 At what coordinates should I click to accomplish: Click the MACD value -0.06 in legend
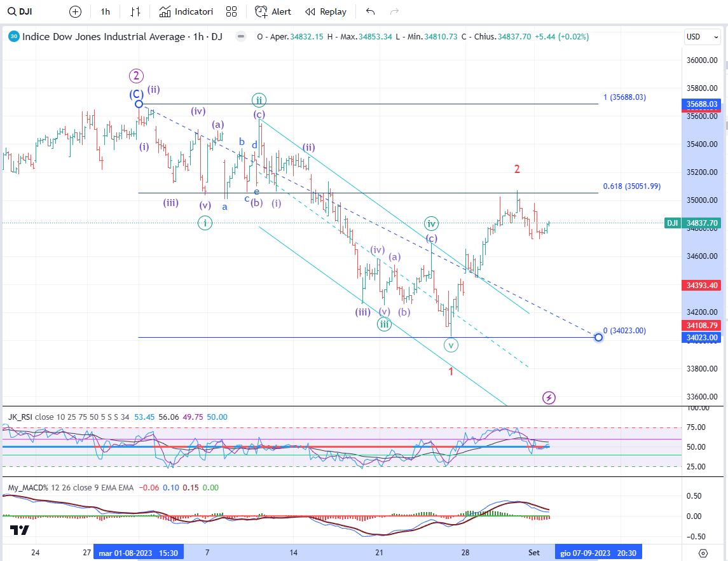click(x=149, y=488)
